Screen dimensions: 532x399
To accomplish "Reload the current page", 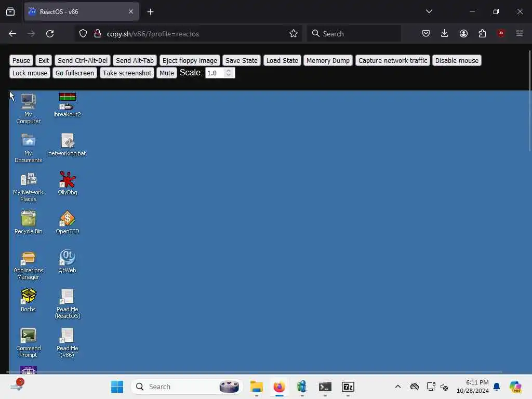I will [x=50, y=34].
